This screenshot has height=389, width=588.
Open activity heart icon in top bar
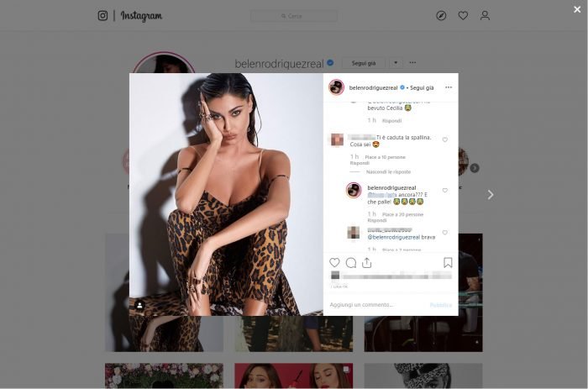pos(463,15)
